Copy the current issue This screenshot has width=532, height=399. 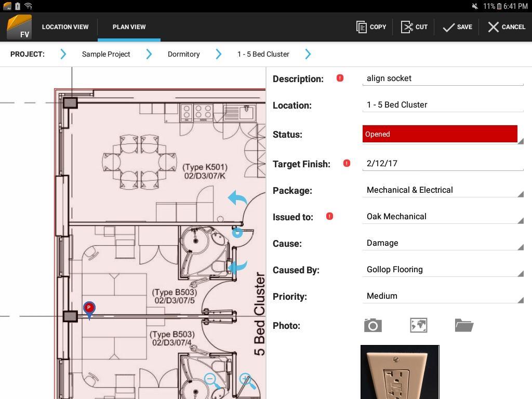point(371,27)
